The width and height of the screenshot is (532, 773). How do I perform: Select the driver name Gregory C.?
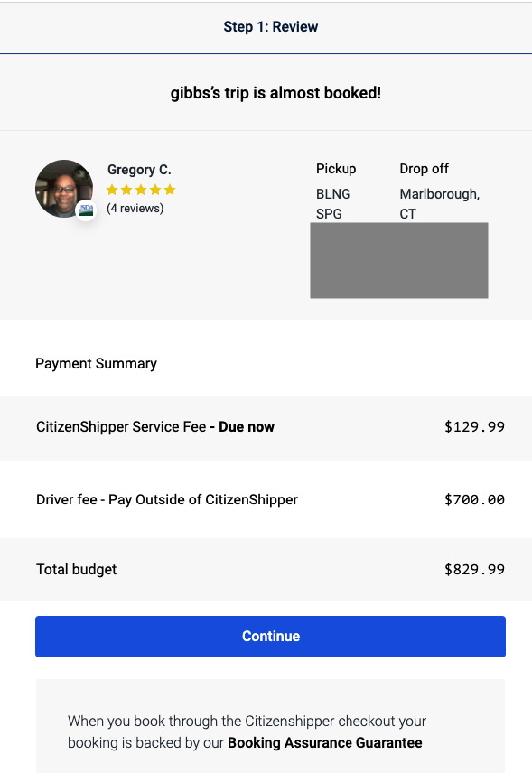coord(139,170)
